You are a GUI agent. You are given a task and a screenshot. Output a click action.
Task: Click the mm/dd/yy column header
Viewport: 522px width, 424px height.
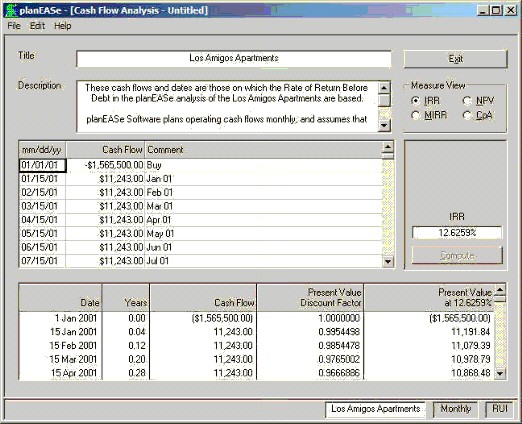pos(42,150)
